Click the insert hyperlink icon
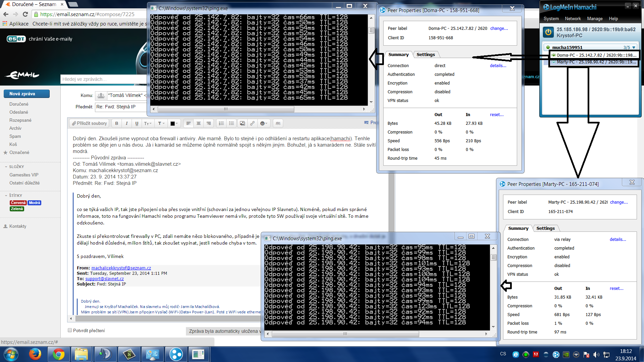The height and width of the screenshot is (362, 644). (x=252, y=123)
